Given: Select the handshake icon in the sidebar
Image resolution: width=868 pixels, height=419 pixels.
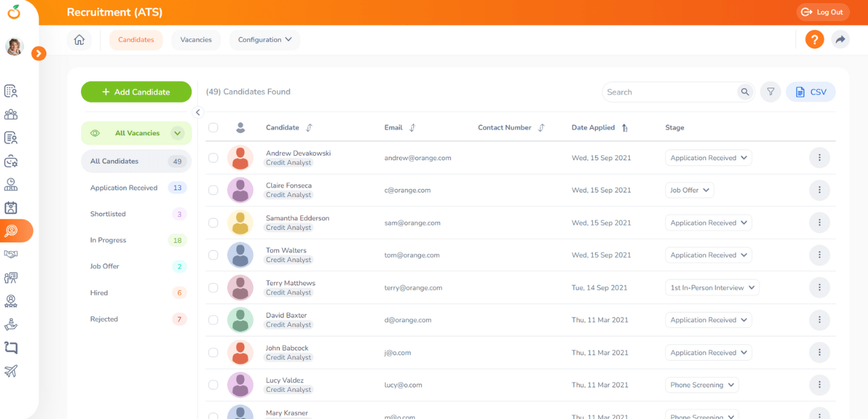Looking at the screenshot, I should [10, 254].
